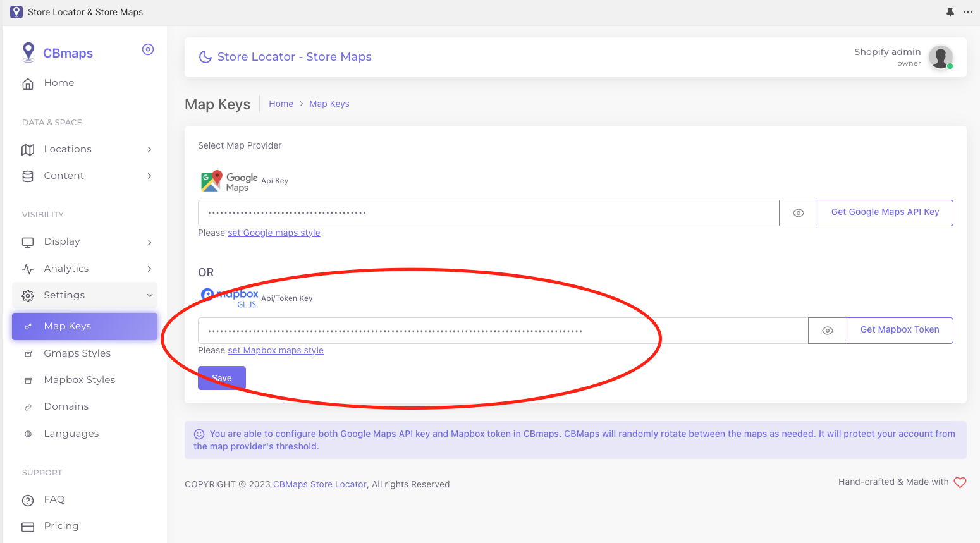Screen dimensions: 980x543
Task: Open Mapbox Styles menu item
Action: [85, 380]
